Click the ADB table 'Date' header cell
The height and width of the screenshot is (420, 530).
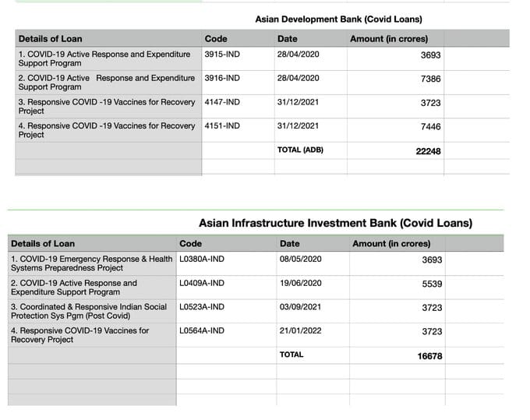coord(311,38)
